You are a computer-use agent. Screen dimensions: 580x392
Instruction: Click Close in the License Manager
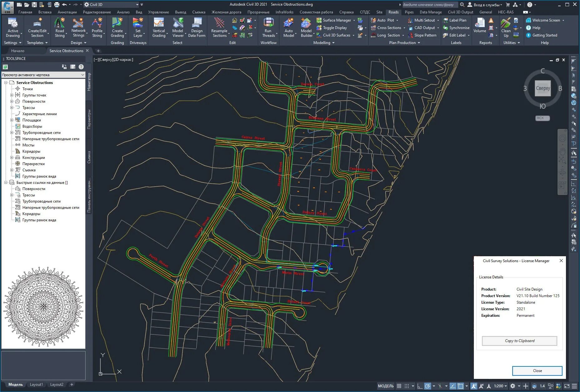click(537, 371)
